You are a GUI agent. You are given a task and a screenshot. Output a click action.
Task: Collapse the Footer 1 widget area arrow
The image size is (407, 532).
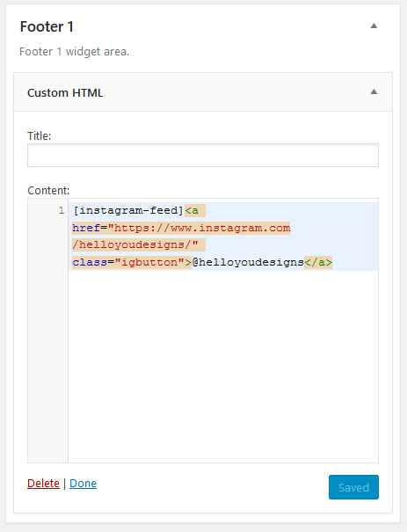[x=374, y=26]
